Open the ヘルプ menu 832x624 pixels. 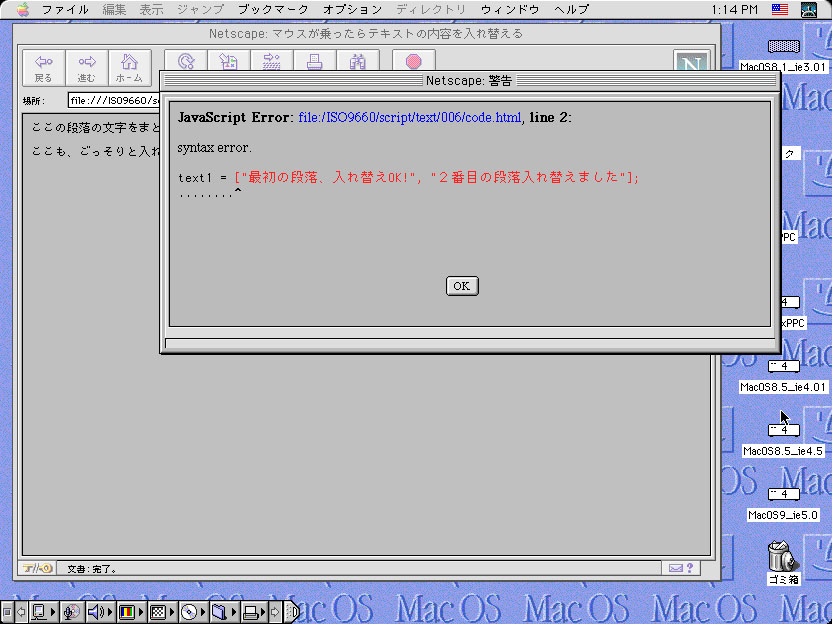(x=571, y=10)
